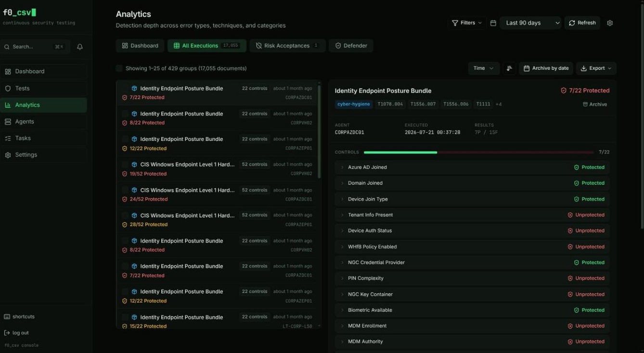Open the Filters dropdown
644x353 pixels.
(x=467, y=23)
